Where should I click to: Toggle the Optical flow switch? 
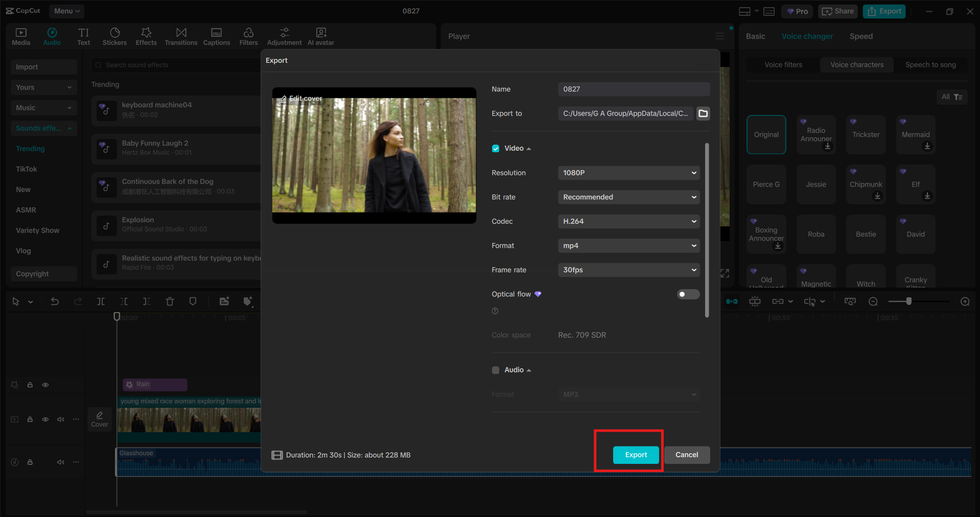coord(688,294)
